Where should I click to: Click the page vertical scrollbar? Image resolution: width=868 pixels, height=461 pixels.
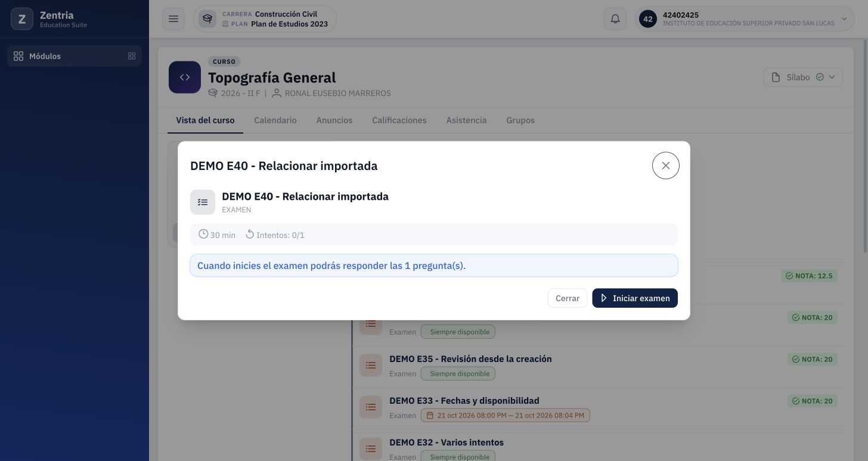click(865, 145)
